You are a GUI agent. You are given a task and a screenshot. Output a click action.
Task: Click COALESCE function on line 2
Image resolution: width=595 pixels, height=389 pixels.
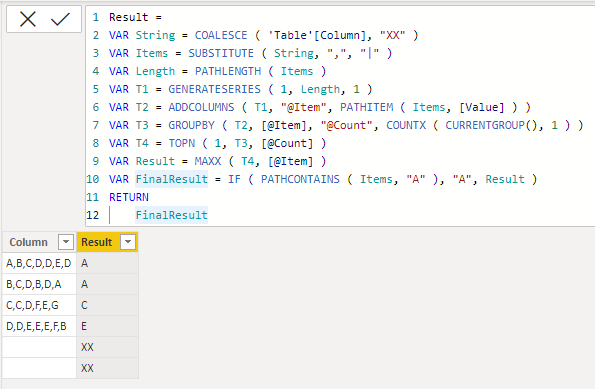pyautogui.click(x=221, y=35)
